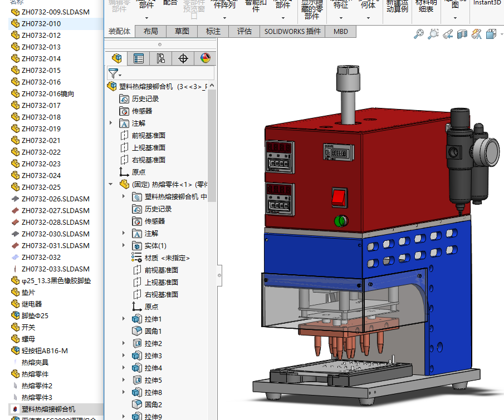Switch to the 草图 ribbon tab
The image size is (504, 420).
pyautogui.click(x=182, y=32)
